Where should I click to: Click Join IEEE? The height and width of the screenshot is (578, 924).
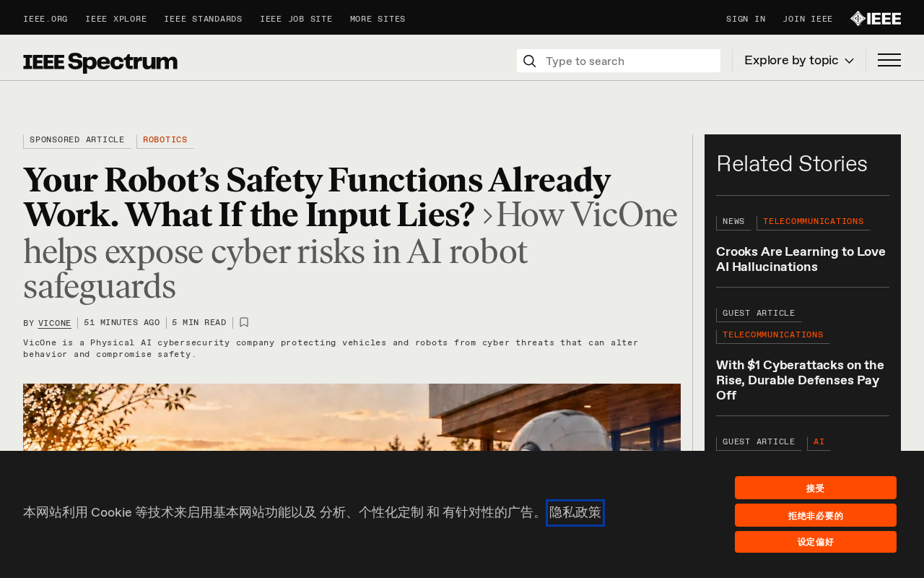(x=808, y=20)
